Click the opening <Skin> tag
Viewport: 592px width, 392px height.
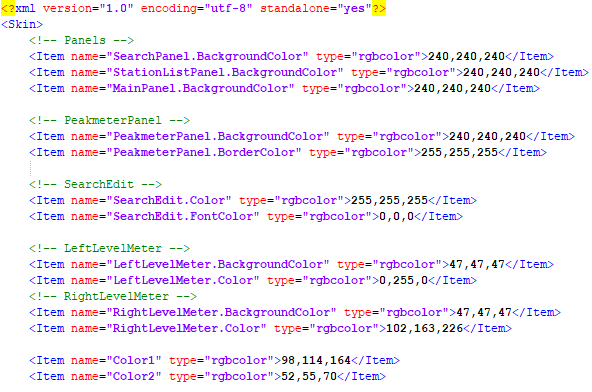pyautogui.click(x=22, y=24)
